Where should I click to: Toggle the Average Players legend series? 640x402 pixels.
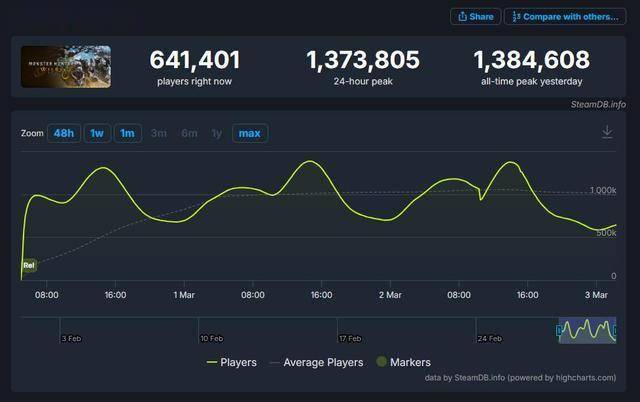click(317, 362)
